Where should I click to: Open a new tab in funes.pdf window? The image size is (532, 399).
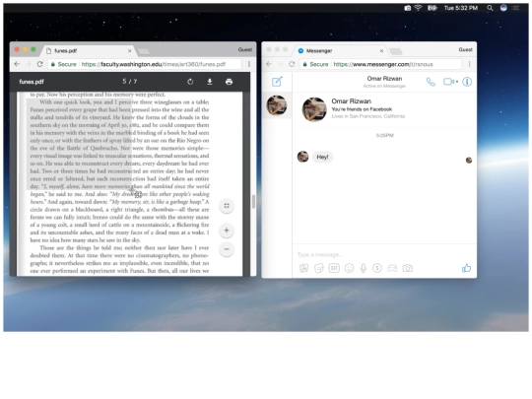pyautogui.click(x=144, y=51)
